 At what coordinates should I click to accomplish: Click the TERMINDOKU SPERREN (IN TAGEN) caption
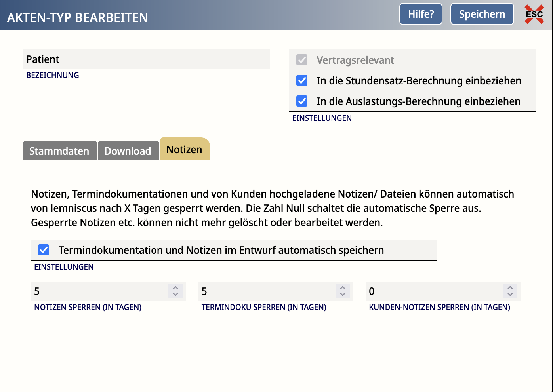coord(264,307)
